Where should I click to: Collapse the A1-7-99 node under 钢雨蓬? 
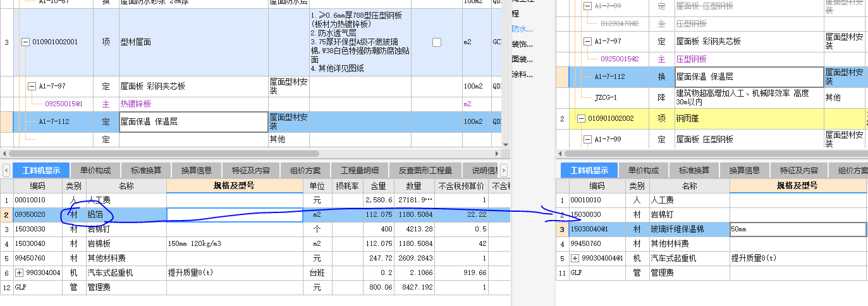tap(587, 138)
